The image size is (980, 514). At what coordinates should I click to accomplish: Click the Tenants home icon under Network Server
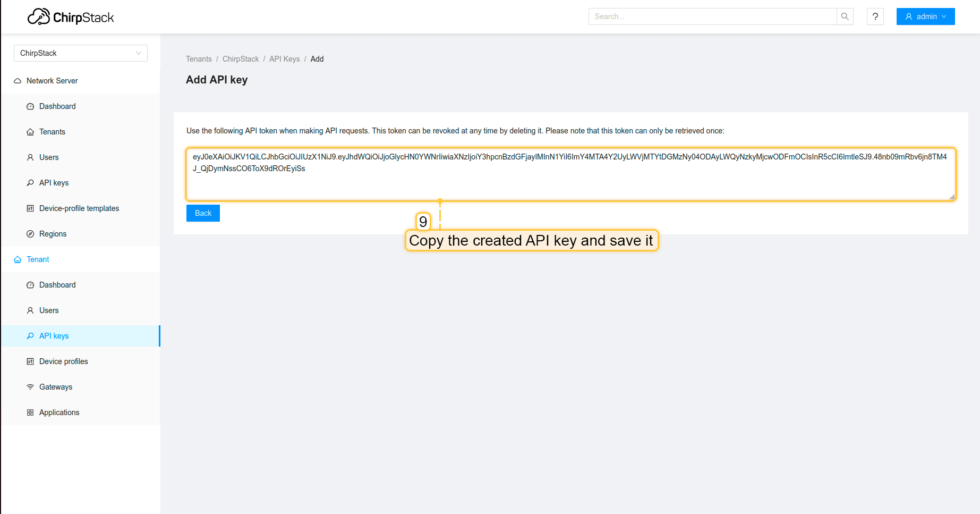coord(30,132)
